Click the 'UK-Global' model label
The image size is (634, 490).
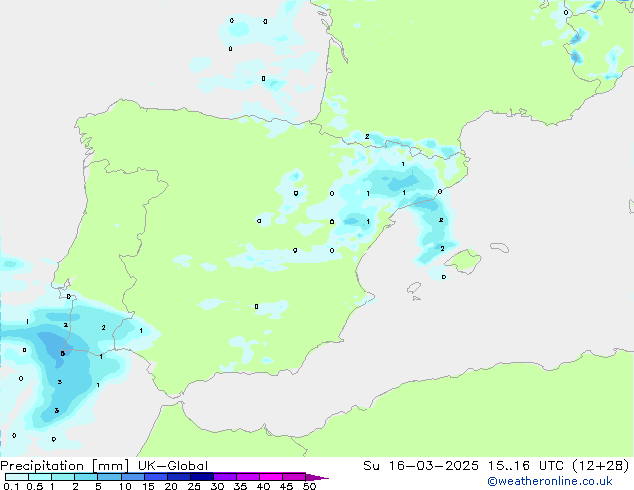(x=173, y=466)
